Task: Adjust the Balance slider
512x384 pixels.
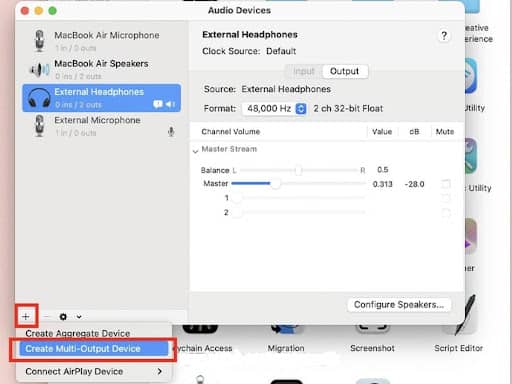Action: 299,170
